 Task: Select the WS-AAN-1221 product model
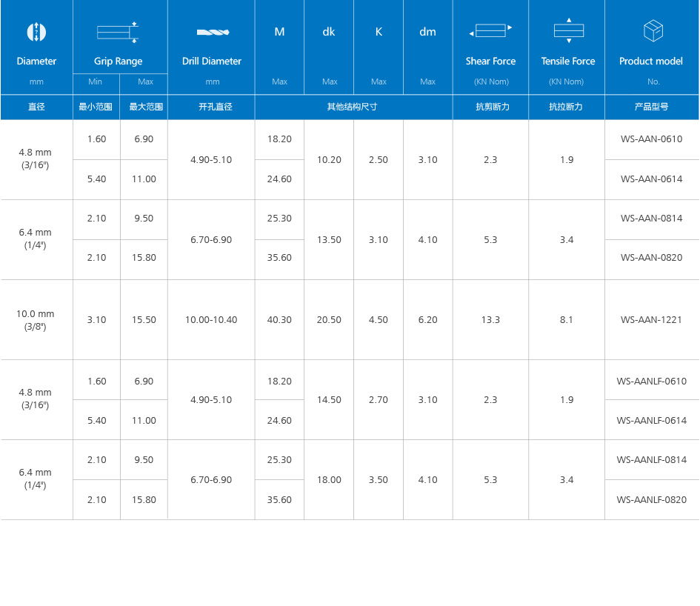651,320
